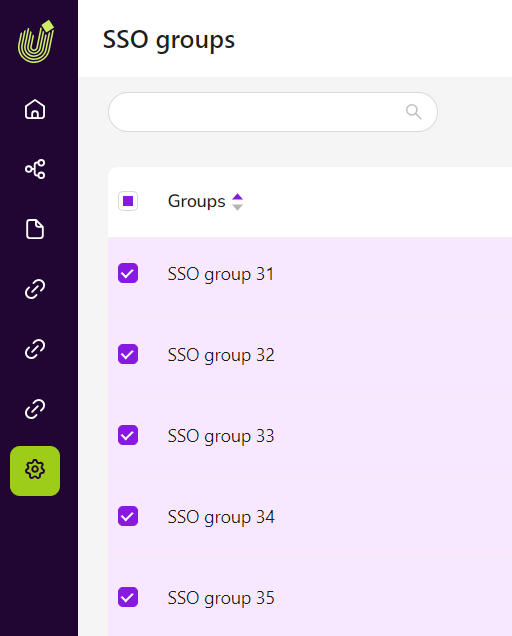The height and width of the screenshot is (636, 512).
Task: Click the Groups column header label
Action: 196,201
